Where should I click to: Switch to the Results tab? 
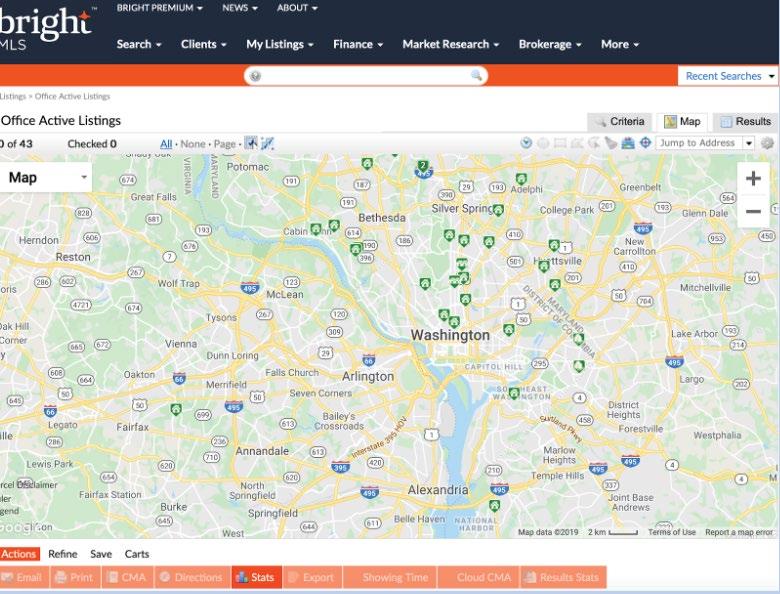pyautogui.click(x=746, y=121)
